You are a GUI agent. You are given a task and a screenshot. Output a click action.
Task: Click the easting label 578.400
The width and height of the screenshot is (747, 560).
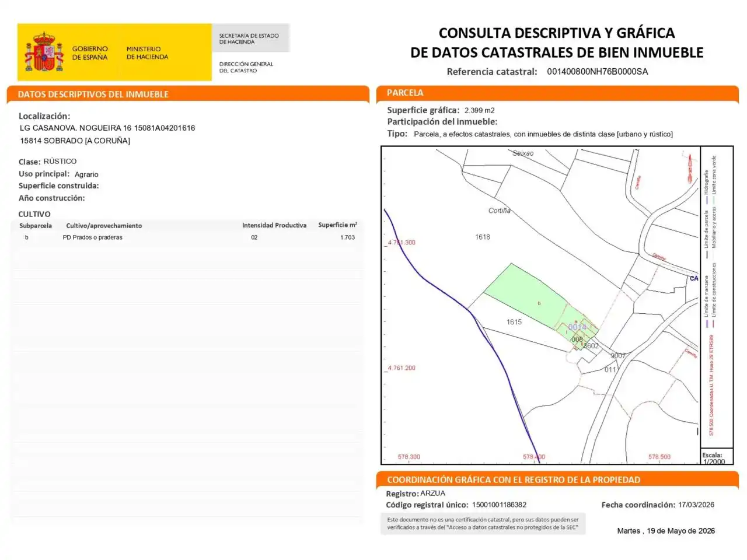(x=534, y=457)
